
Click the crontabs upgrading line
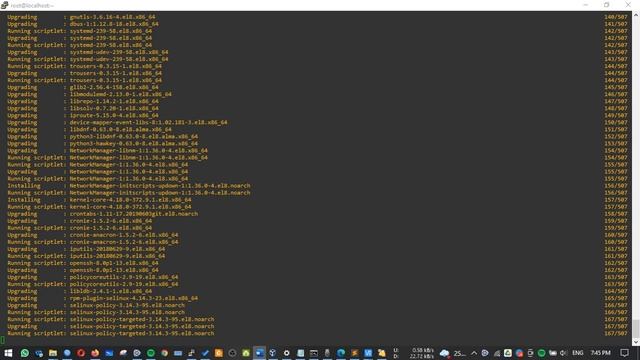tap(102, 214)
